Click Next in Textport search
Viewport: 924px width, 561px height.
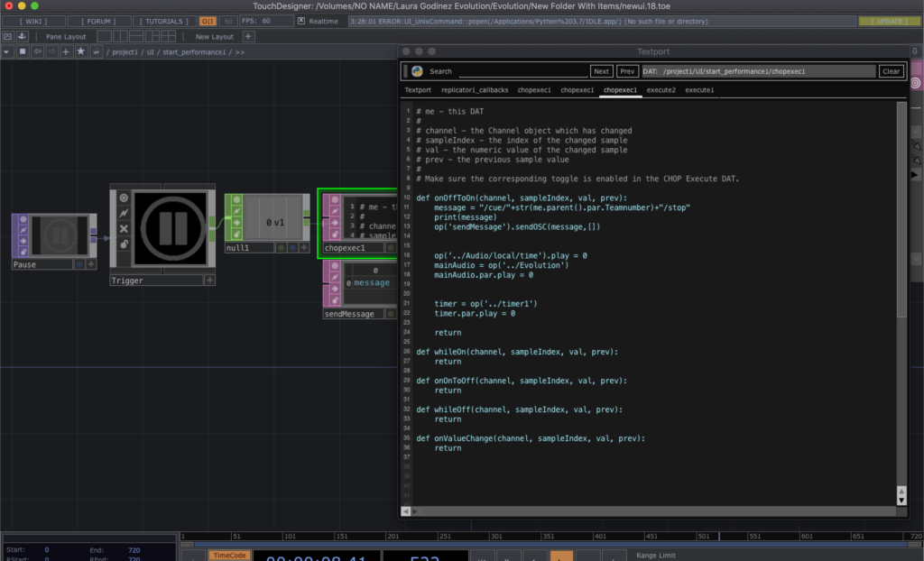(601, 71)
